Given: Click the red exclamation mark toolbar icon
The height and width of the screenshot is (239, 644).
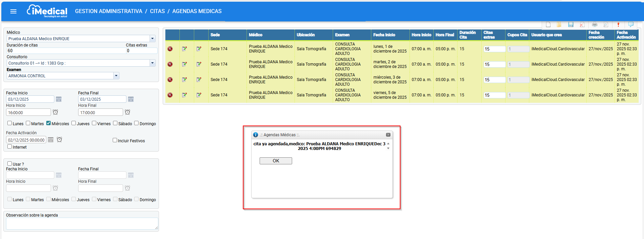Looking at the screenshot, I should [618, 24].
